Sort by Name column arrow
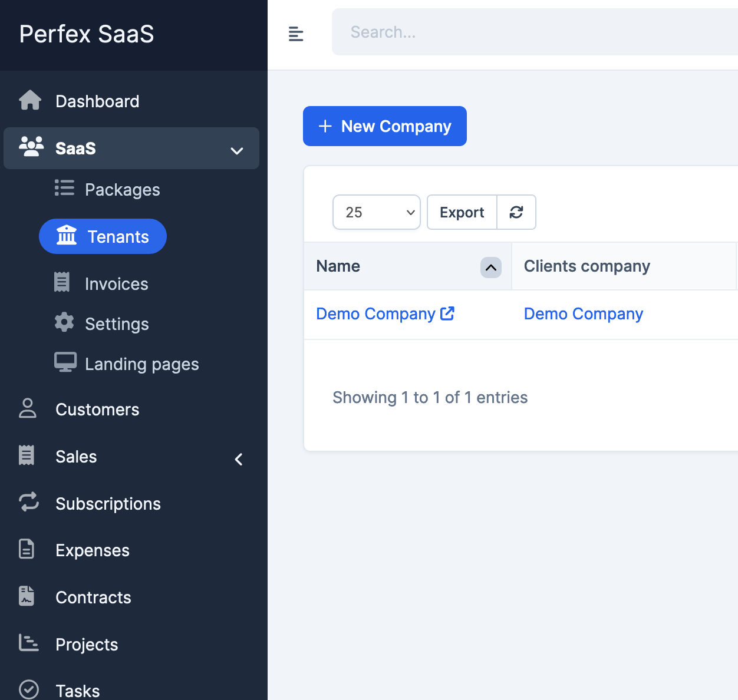The height and width of the screenshot is (700, 738). pyautogui.click(x=491, y=268)
